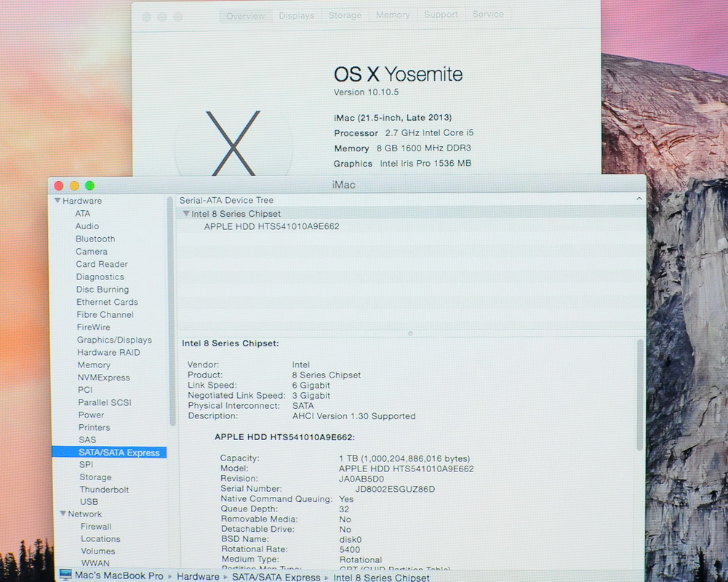Select NVMExpress in the sidebar
This screenshot has height=582, width=728.
tap(103, 378)
